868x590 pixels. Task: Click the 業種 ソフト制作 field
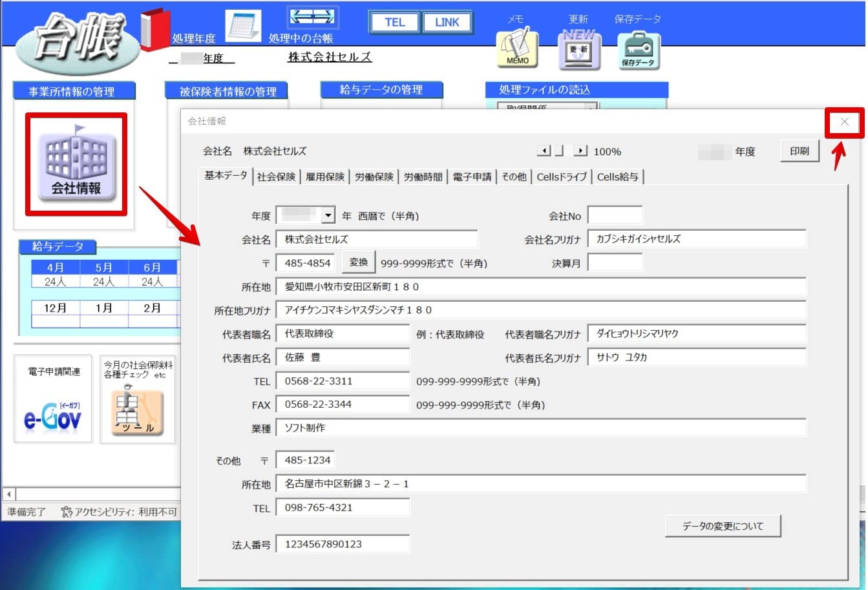(x=541, y=428)
